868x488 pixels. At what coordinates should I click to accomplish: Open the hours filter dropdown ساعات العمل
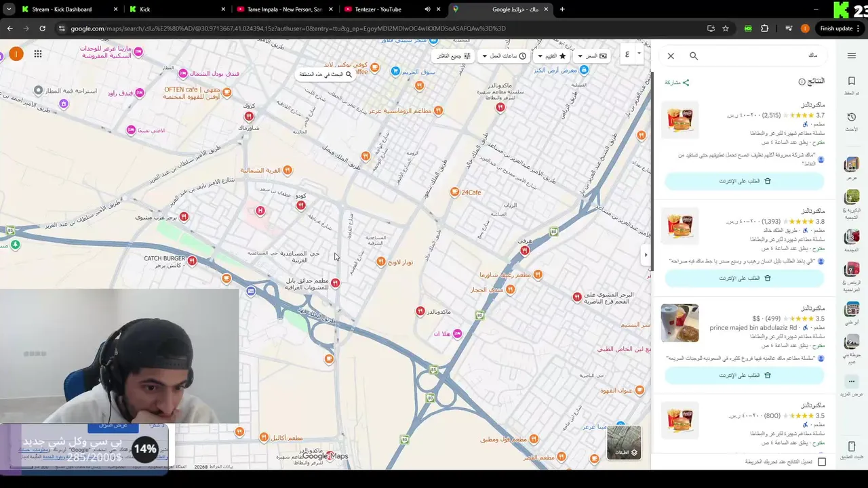pos(505,56)
